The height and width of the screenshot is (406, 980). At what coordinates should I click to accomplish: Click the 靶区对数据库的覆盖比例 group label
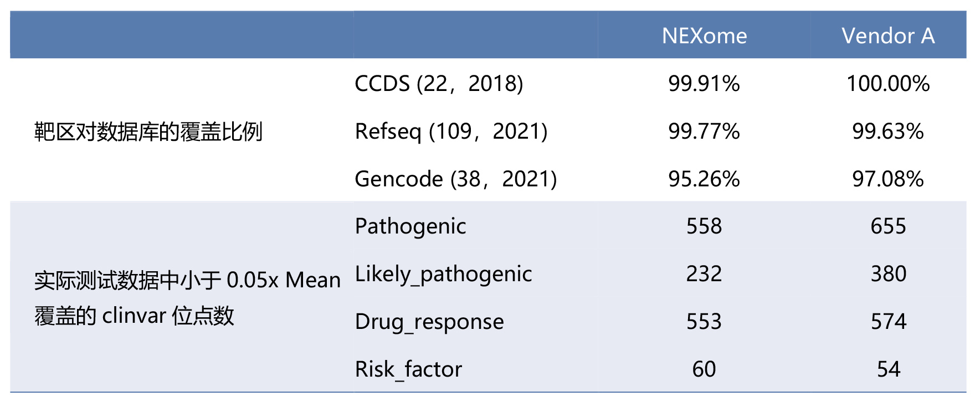pos(148,132)
